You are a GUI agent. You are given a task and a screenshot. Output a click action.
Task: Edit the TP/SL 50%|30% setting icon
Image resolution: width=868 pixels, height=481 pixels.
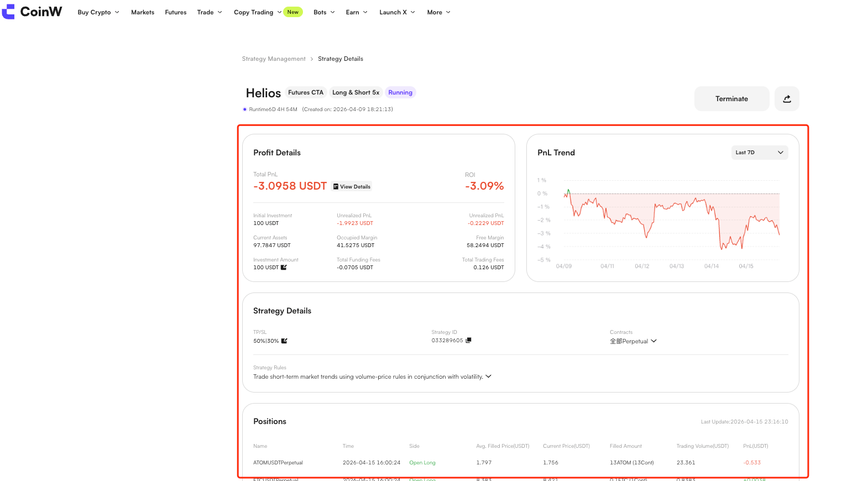pos(284,341)
